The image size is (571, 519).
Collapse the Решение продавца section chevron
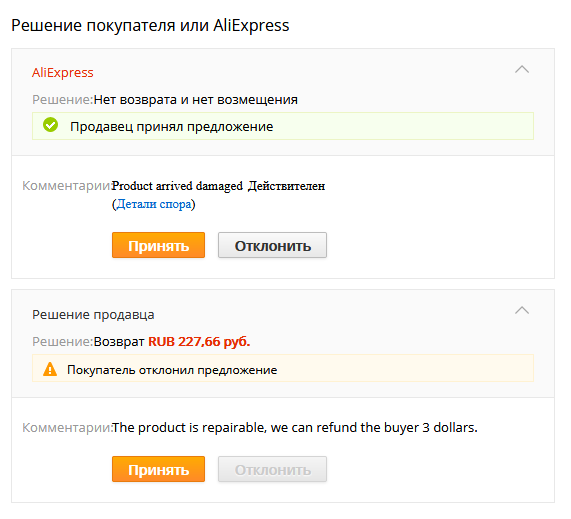point(522,310)
